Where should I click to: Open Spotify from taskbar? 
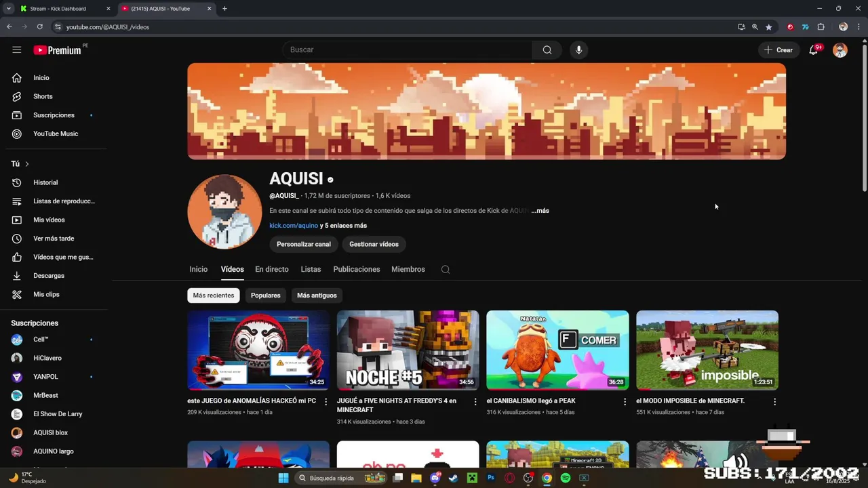566,478
